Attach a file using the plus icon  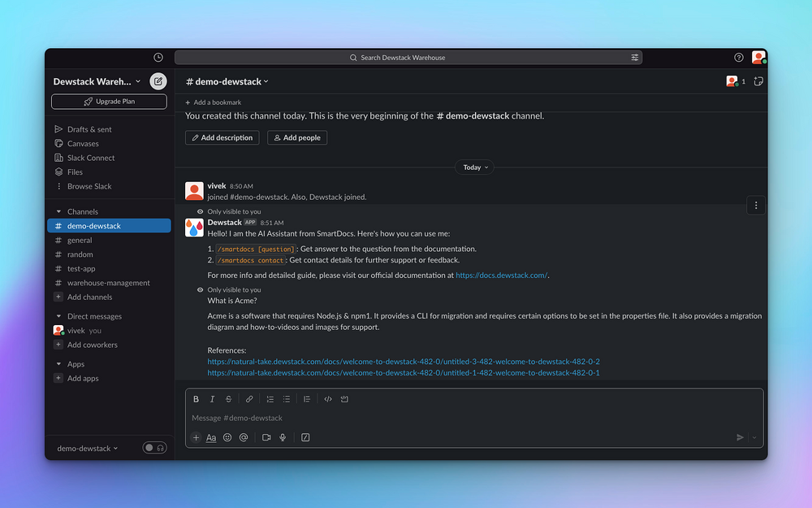(196, 437)
